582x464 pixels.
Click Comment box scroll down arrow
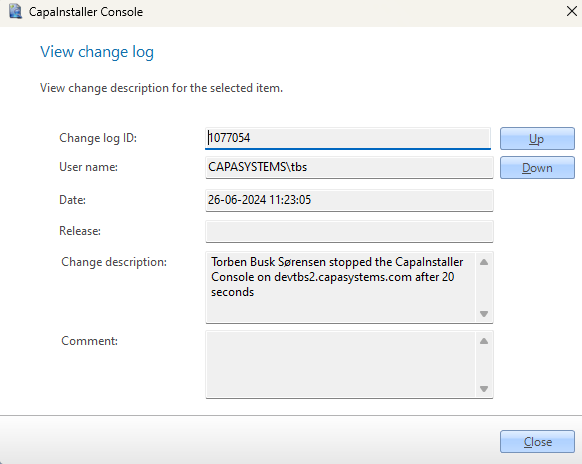click(484, 389)
